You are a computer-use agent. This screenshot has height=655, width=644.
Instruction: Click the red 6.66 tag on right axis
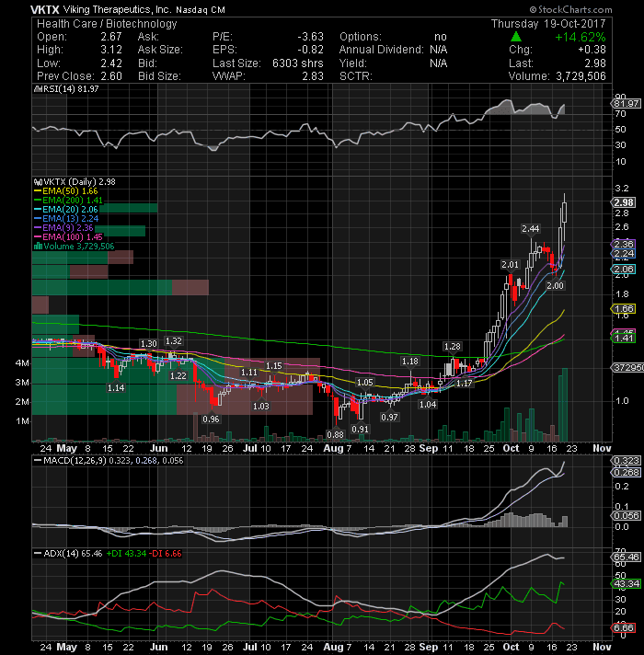[624, 628]
